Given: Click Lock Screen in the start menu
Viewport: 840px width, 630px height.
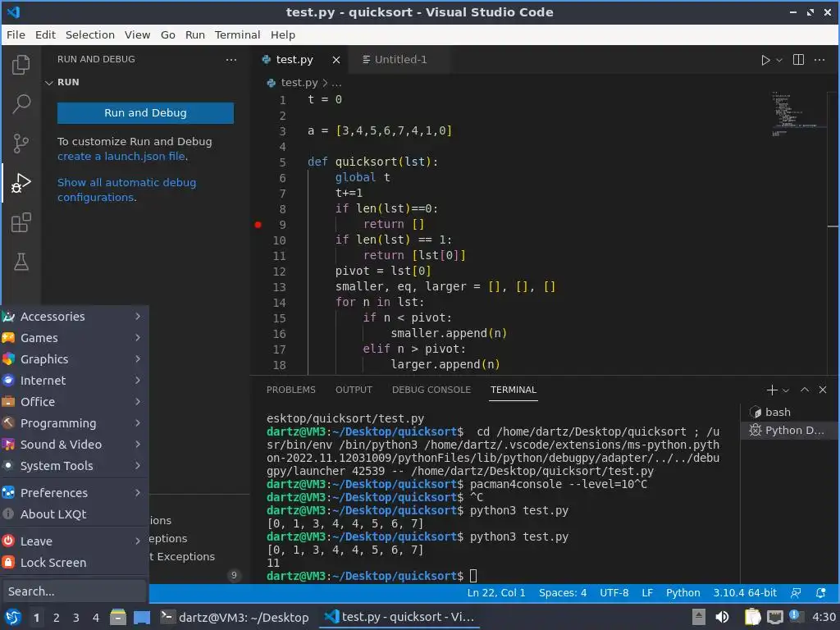Looking at the screenshot, I should [x=75, y=563].
